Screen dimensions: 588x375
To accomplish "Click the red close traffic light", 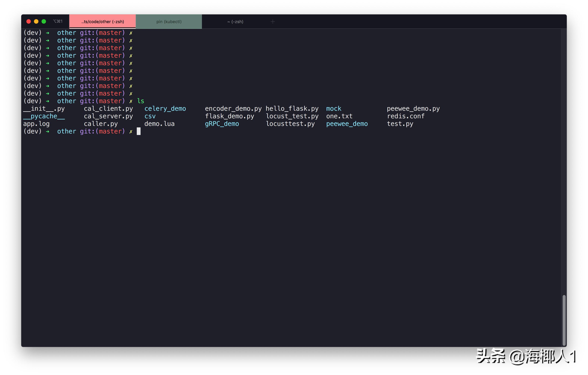I will tap(29, 21).
